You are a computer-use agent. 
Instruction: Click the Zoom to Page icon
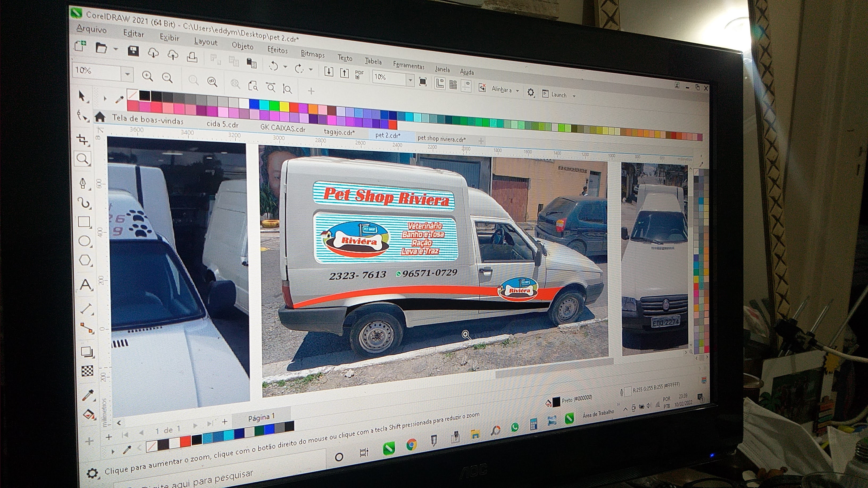coord(253,86)
